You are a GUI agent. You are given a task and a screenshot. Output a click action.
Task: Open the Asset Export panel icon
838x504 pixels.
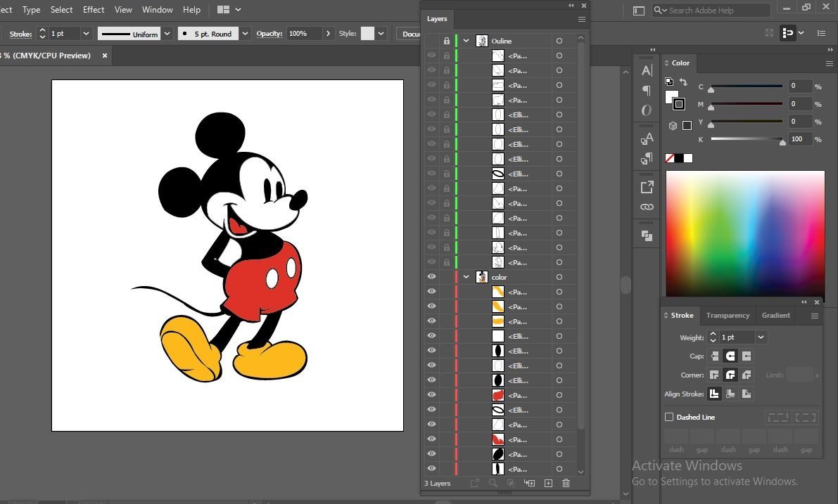point(647,187)
